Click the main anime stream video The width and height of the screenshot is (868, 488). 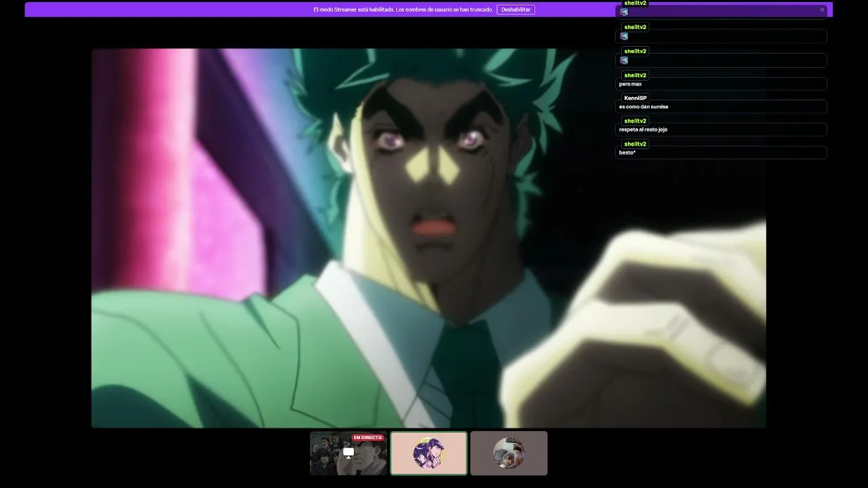coord(429,238)
